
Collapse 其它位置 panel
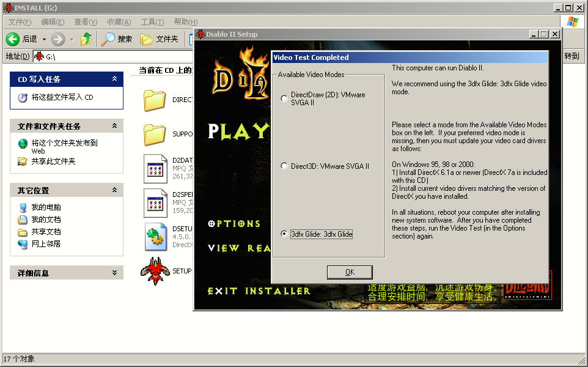[x=114, y=190]
